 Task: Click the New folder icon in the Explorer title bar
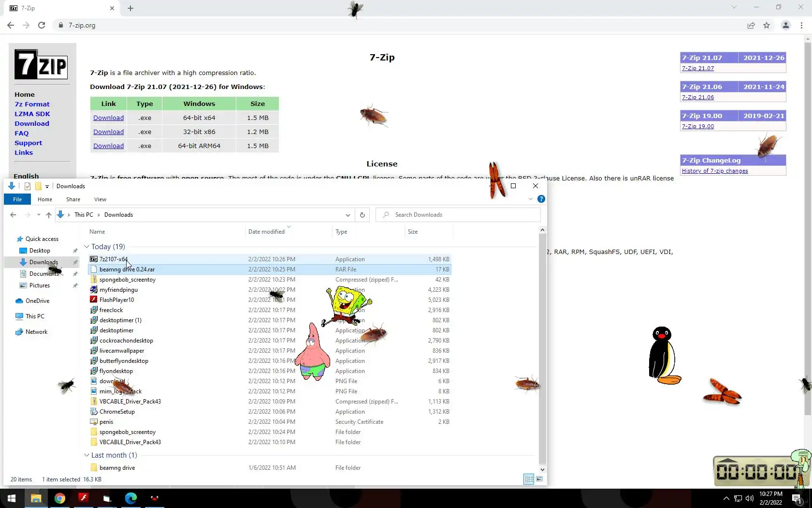click(38, 186)
